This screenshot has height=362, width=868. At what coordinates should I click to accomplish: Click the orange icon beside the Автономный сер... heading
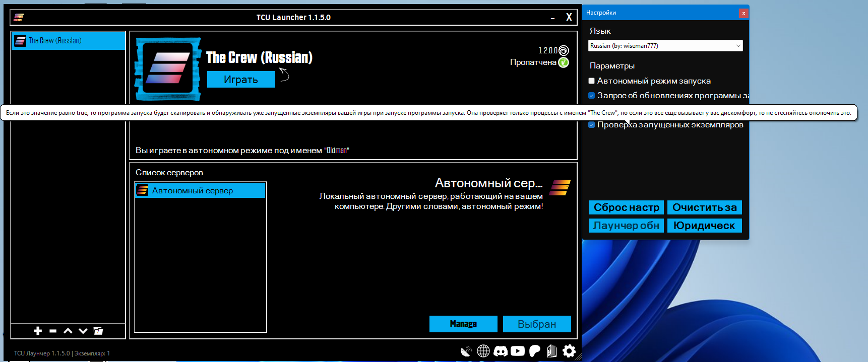click(560, 187)
